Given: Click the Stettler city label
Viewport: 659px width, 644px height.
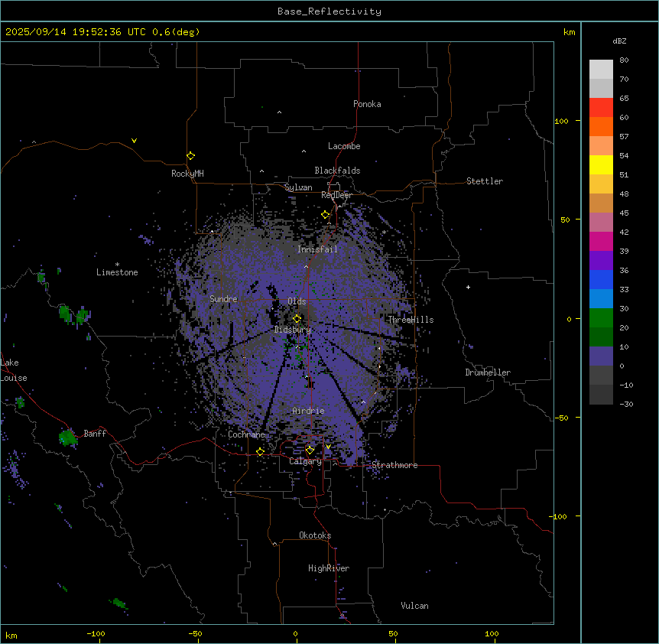Looking at the screenshot, I should [484, 181].
